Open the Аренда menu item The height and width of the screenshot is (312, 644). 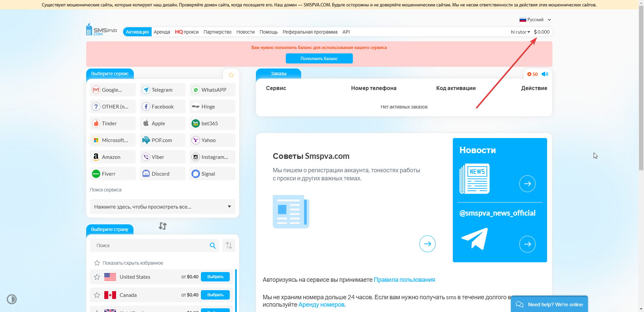pyautogui.click(x=162, y=32)
